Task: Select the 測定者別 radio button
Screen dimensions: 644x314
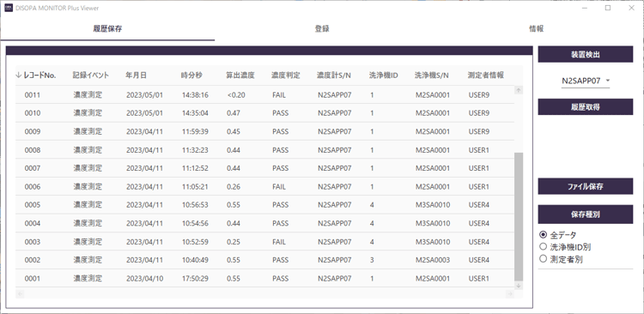Action: click(x=544, y=258)
